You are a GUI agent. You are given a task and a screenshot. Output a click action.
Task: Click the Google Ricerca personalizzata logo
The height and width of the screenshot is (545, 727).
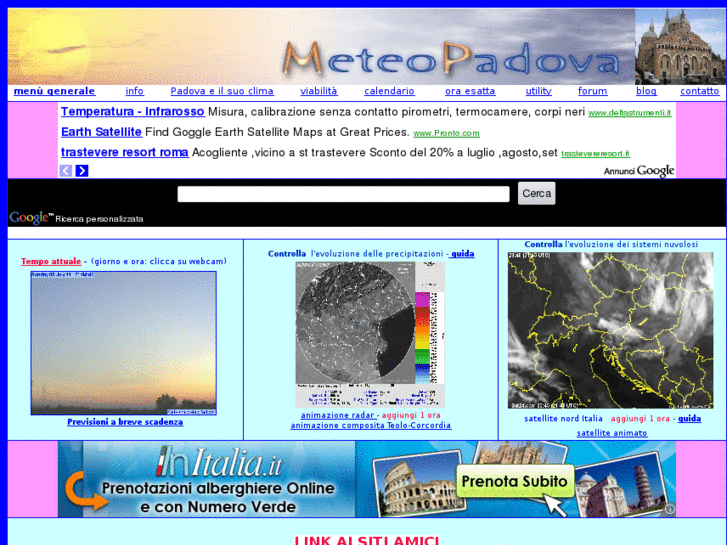[77, 218]
